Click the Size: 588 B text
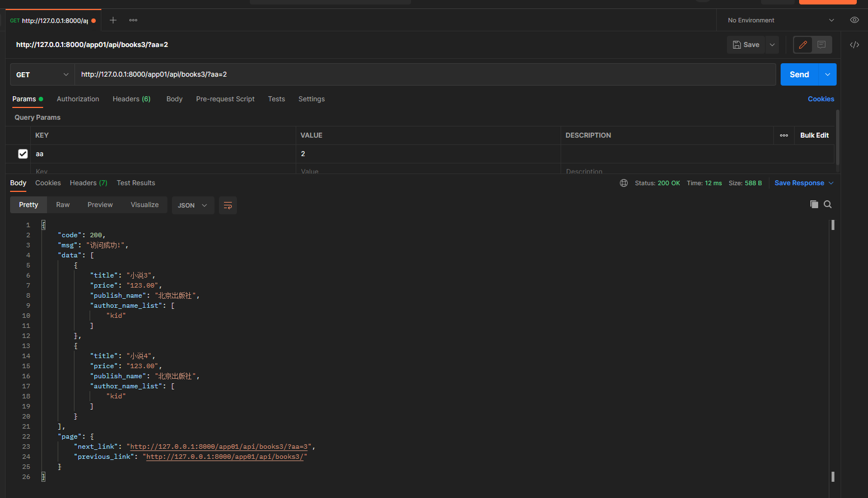 (745, 183)
